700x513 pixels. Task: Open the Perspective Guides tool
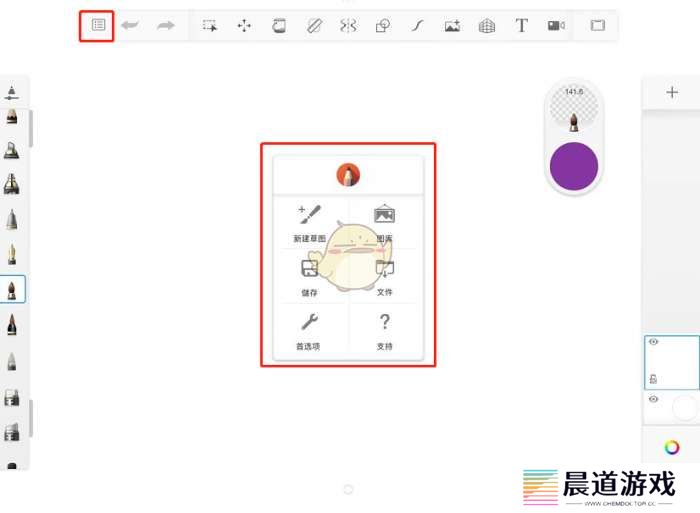click(486, 26)
